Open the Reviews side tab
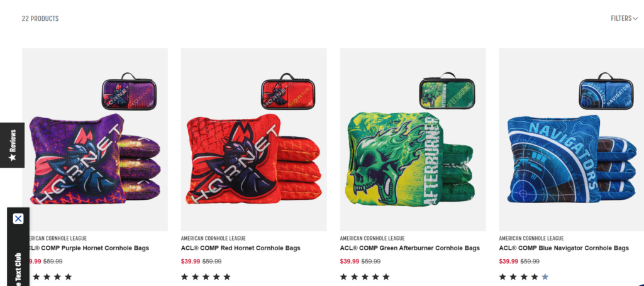The width and height of the screenshot is (644, 286). click(x=12, y=145)
